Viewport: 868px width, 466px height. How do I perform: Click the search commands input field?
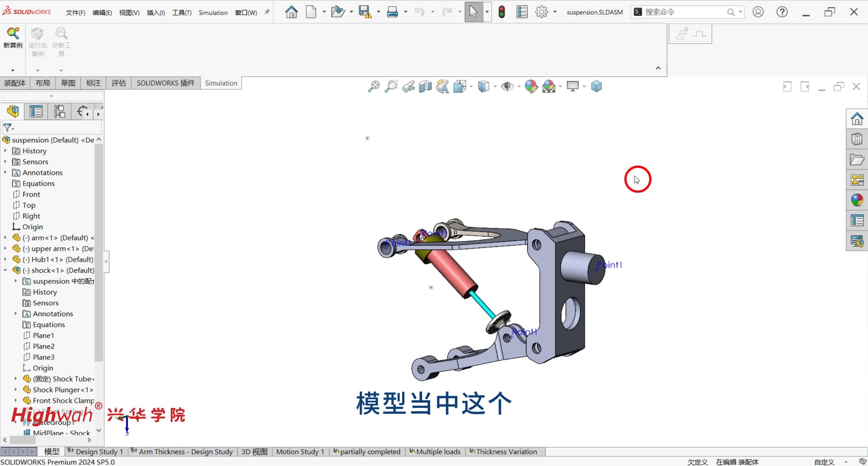[x=684, y=12]
